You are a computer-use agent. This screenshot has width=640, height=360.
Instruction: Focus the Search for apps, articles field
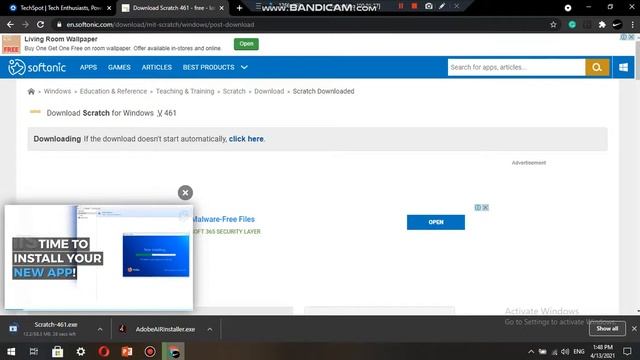click(516, 67)
